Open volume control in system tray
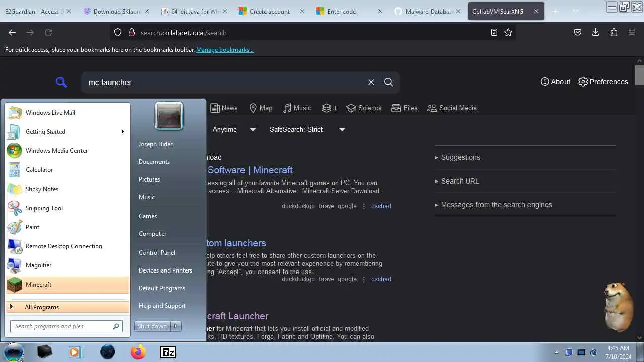The image size is (644, 362). coord(593,352)
